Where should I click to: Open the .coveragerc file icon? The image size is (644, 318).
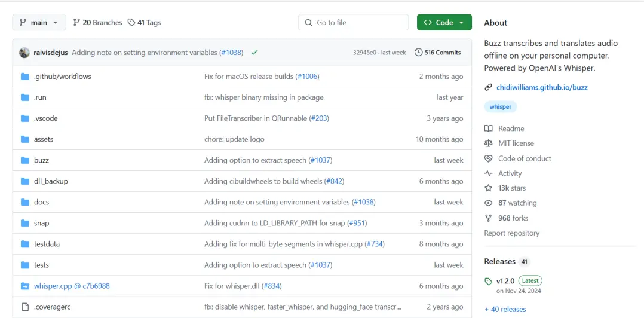25,307
